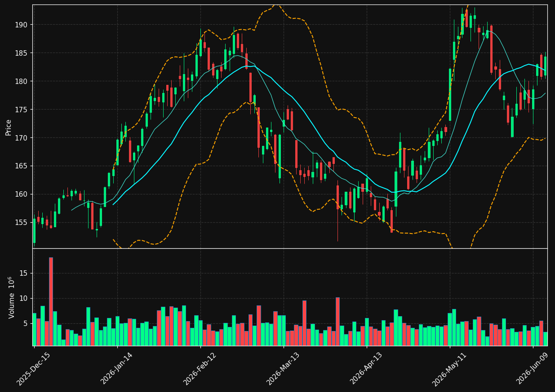Click the 2026-Apr-13 date label
This screenshot has width=555, height=392.
coord(366,369)
